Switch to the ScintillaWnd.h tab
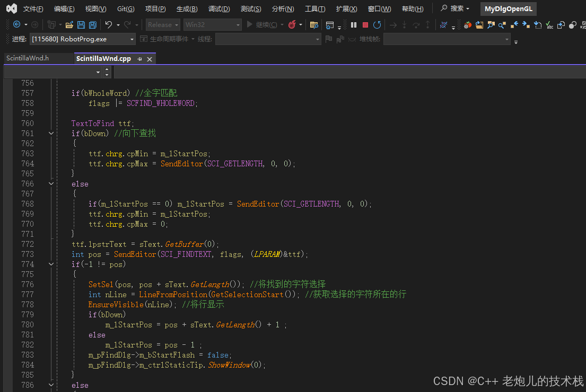The image size is (586, 392). pos(28,58)
